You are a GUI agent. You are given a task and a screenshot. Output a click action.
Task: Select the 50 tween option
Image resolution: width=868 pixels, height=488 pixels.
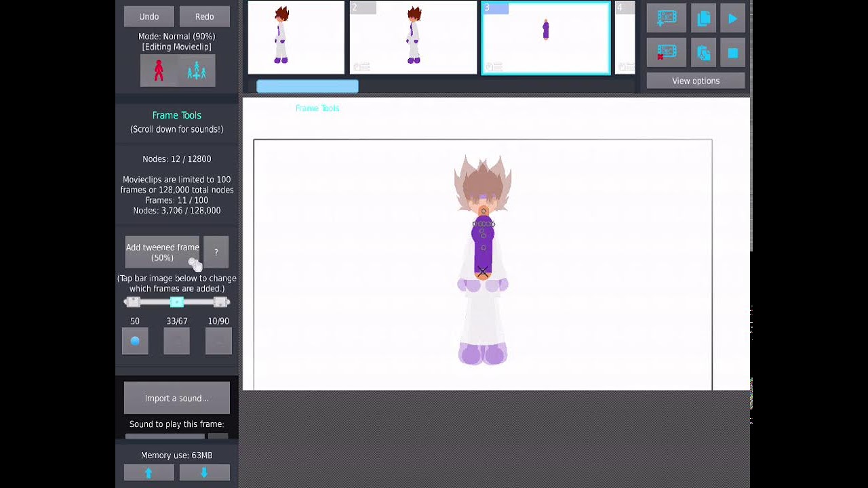135,341
